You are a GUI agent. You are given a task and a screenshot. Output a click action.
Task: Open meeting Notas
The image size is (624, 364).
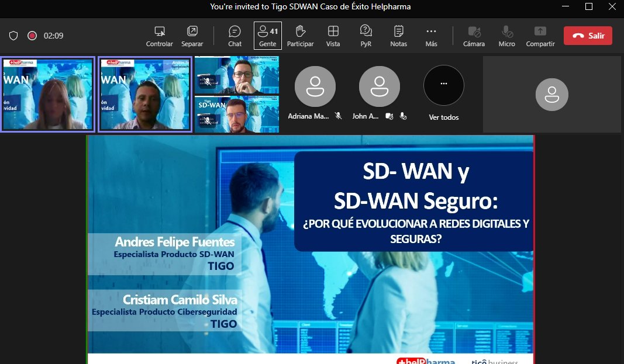398,36
